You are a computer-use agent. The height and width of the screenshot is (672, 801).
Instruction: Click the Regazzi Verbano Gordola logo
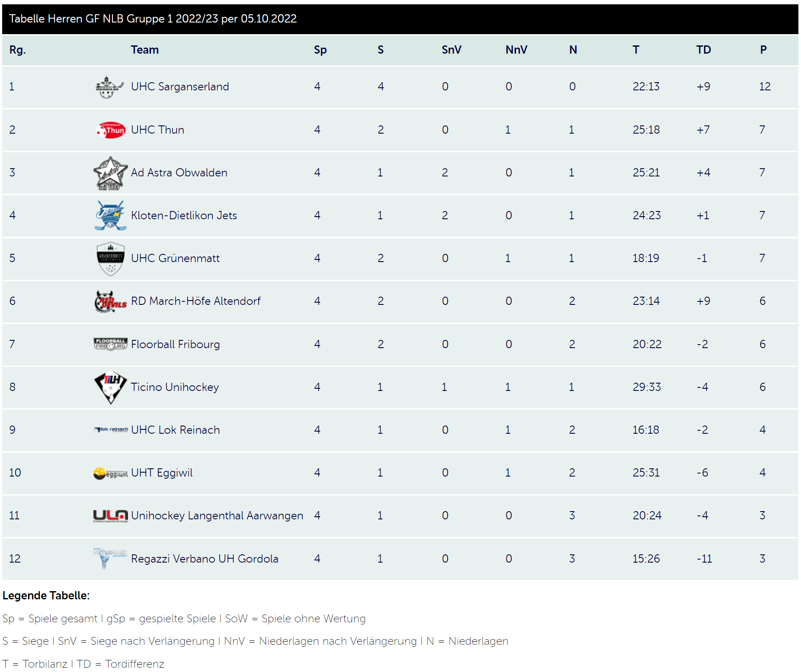[x=110, y=558]
